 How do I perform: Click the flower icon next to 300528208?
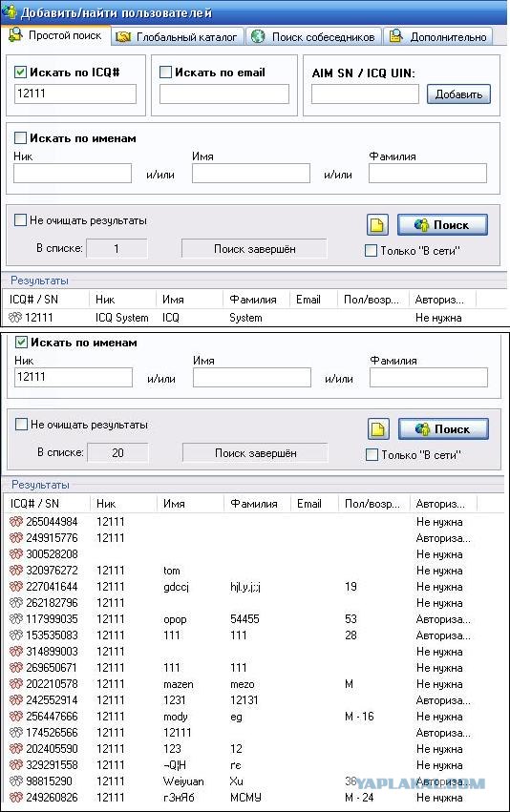[x=16, y=554]
